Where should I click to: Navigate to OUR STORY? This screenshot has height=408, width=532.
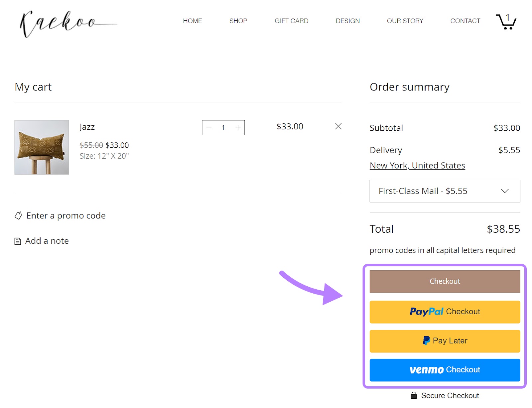pos(405,21)
